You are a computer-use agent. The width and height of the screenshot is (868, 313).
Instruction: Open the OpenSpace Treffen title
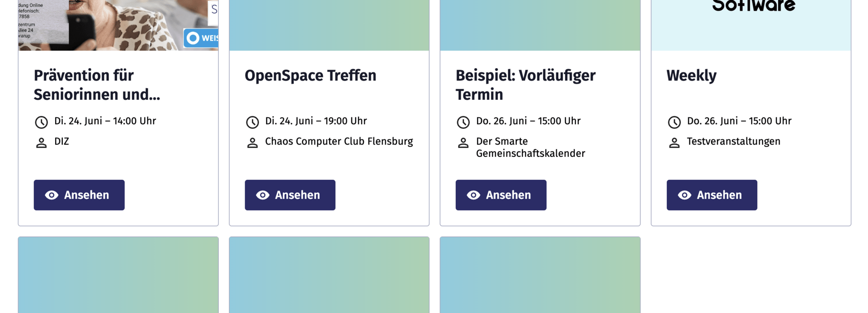point(310,75)
